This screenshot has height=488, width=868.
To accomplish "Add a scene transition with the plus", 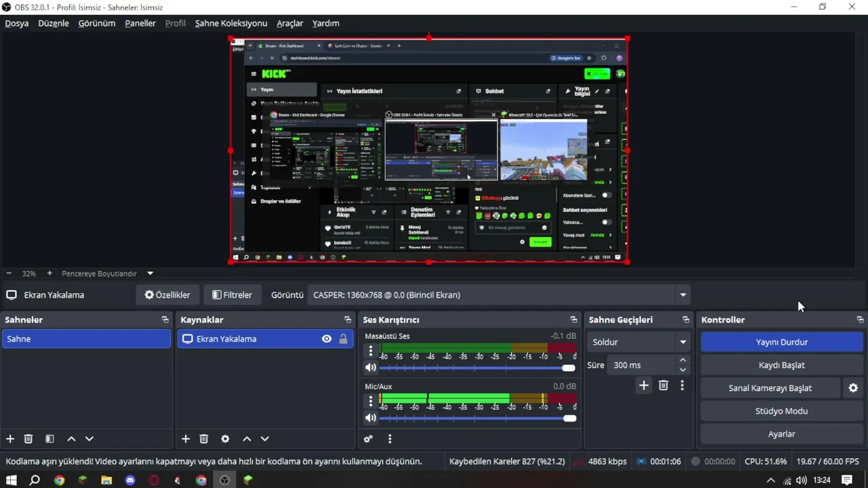I will click(644, 386).
